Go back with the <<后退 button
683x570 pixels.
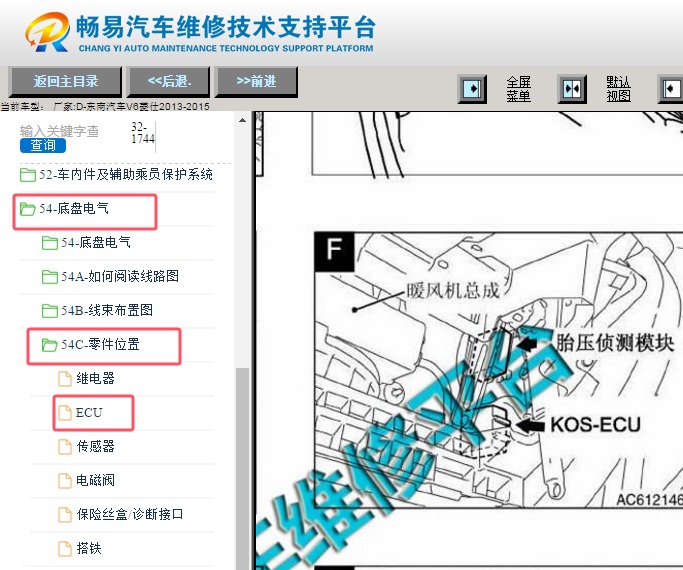(169, 81)
